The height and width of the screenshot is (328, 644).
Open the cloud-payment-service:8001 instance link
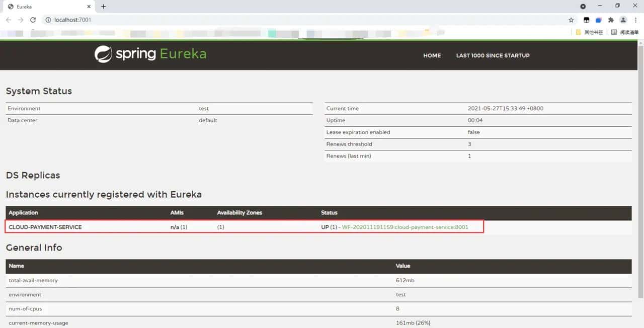tap(405, 227)
